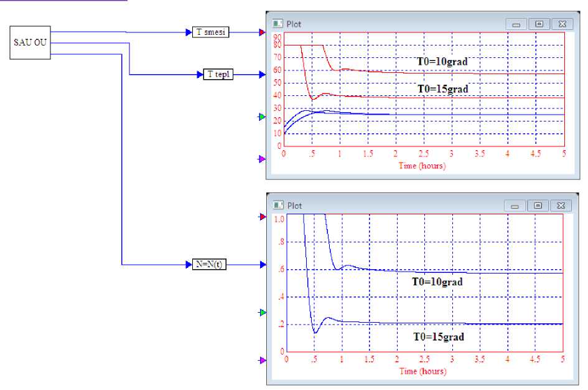The width and height of the screenshot is (588, 390).
Task: Click Time (hours) axis label in lower plot
Action: click(422, 371)
